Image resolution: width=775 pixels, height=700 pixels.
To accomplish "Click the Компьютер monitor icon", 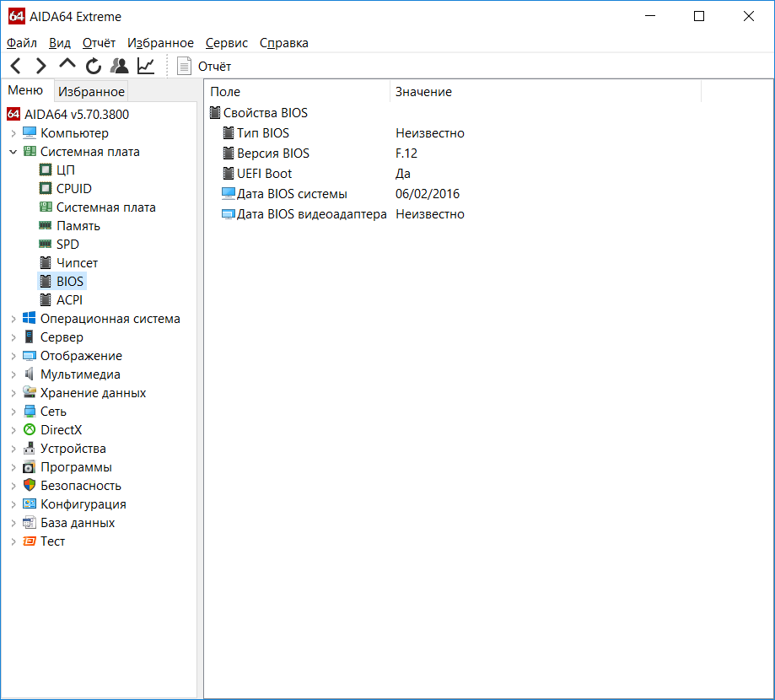I will 30,133.
